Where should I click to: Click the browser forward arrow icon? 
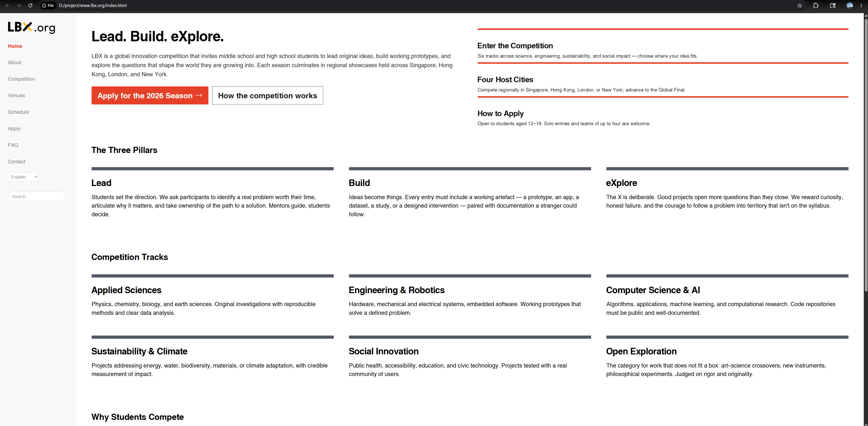pos(19,5)
